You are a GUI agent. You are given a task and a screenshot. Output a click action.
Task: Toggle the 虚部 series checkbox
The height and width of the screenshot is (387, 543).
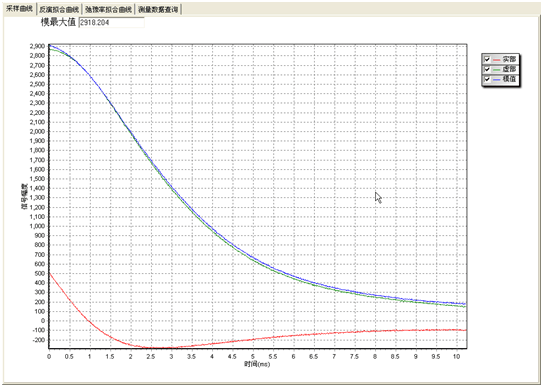487,69
